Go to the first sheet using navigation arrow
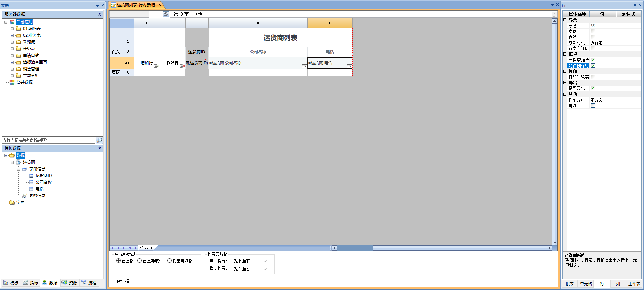Viewport: 644px width, 290px height. point(112,248)
